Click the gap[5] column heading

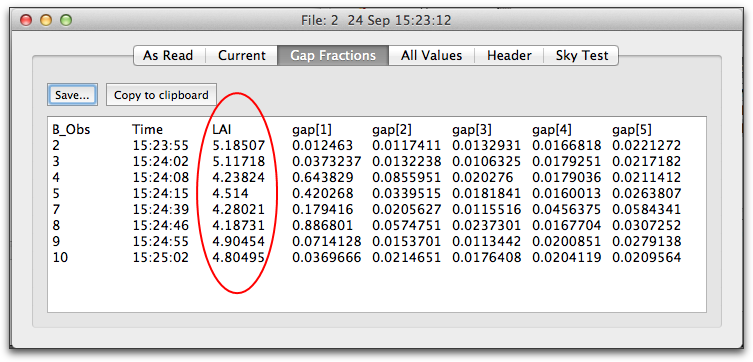(632, 130)
